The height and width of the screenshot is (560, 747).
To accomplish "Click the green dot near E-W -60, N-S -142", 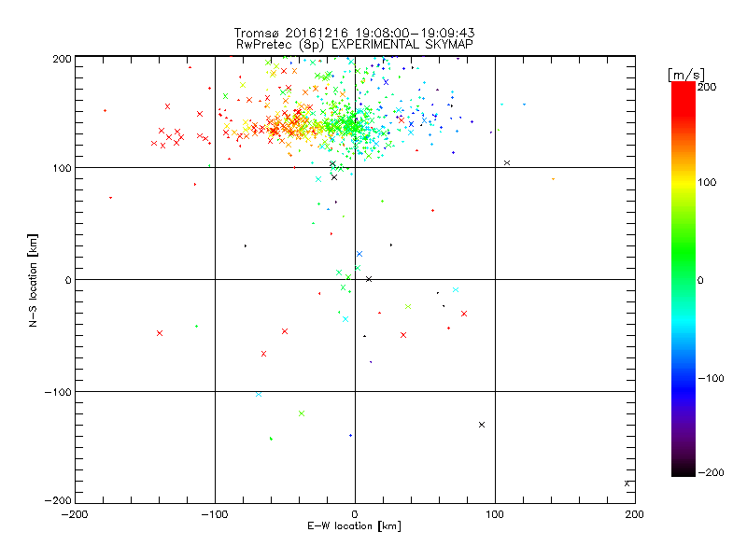I will pos(271,439).
